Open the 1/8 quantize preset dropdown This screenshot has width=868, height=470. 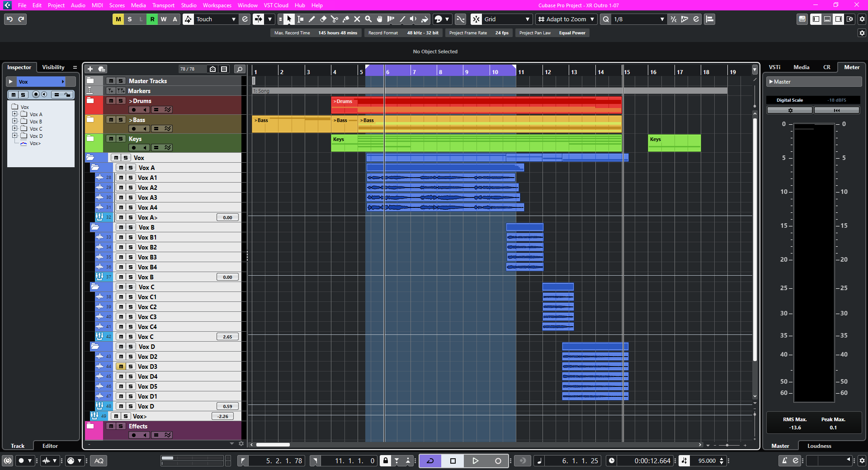coord(662,19)
